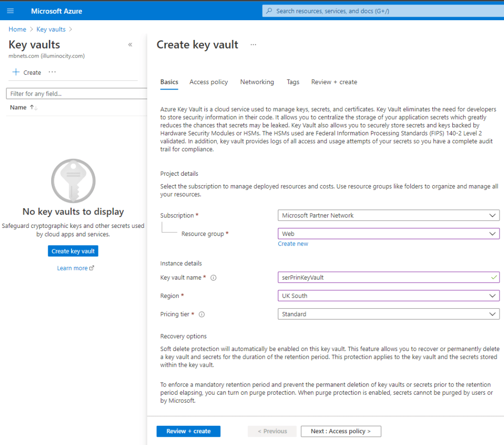Switch to the Access policy tab
Screen dimensions: 504x445
click(x=208, y=82)
